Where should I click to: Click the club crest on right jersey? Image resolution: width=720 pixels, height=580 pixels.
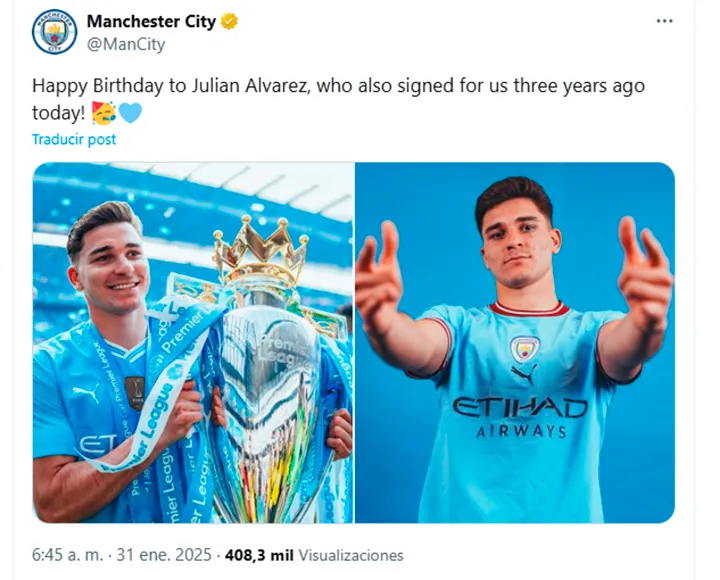coord(524,349)
